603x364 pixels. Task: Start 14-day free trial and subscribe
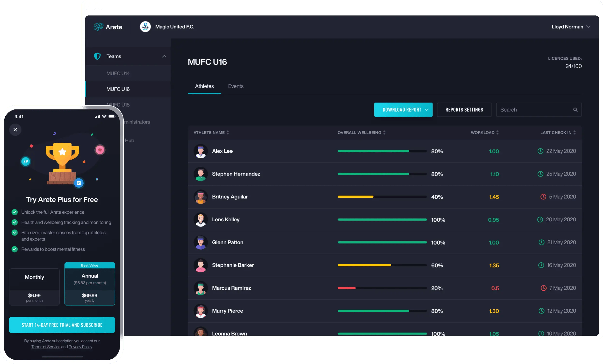62,325
